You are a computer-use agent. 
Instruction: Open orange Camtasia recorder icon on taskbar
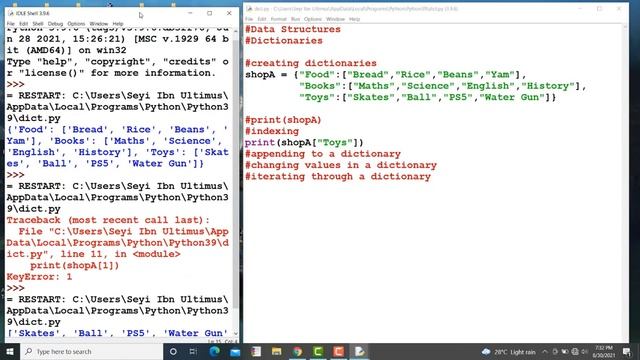pyautogui.click(x=338, y=351)
